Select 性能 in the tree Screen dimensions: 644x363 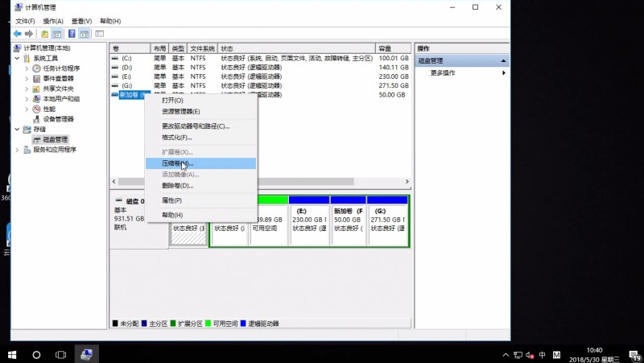(x=49, y=109)
